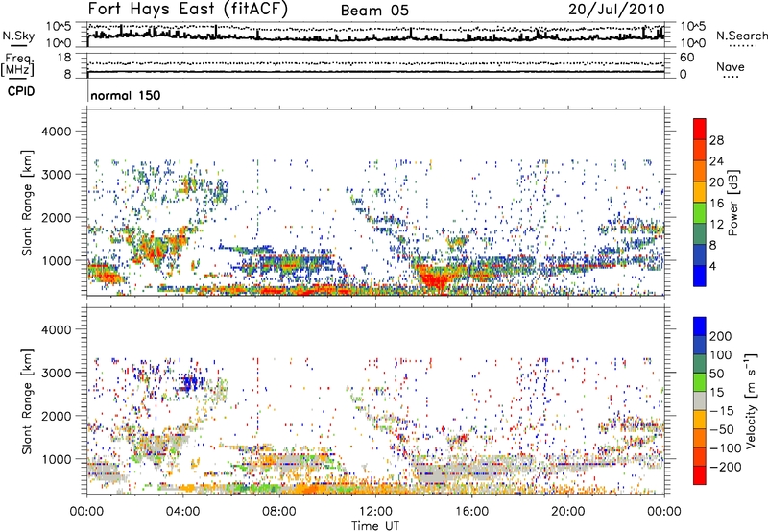Click the 'Beam 05' label
The image size is (768, 532).
pos(374,11)
